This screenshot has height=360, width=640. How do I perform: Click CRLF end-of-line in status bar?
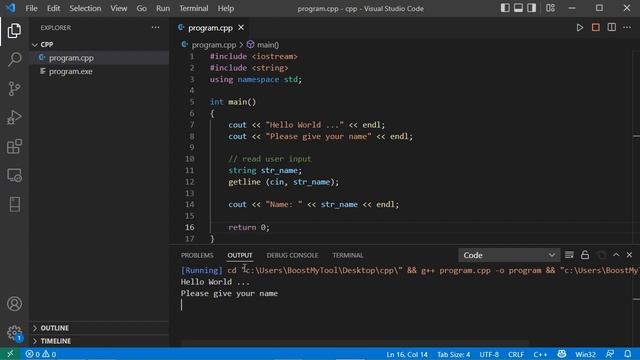(516, 354)
